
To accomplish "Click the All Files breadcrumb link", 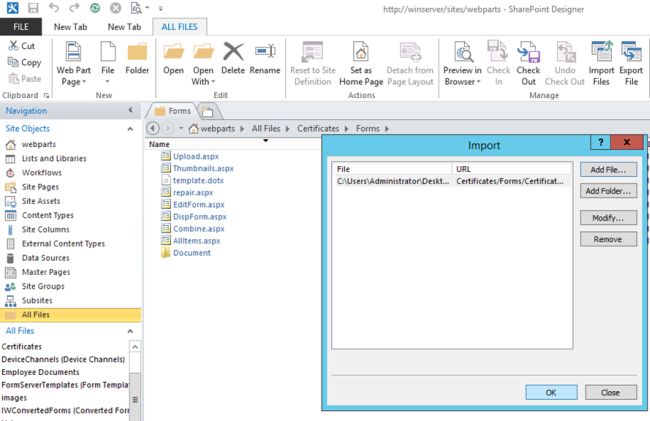I will coord(266,128).
